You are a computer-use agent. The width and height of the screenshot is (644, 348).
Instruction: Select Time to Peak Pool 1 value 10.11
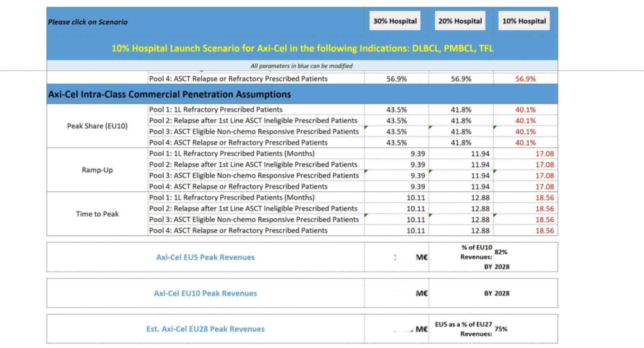pos(416,197)
